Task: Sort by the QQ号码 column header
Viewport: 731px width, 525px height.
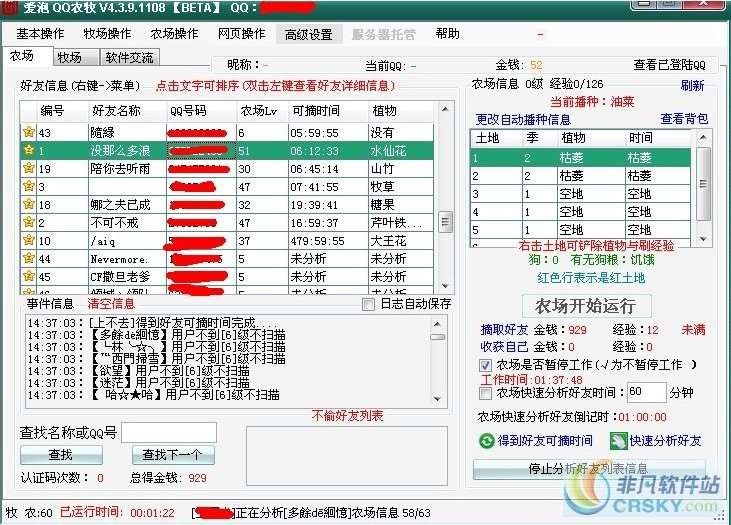Action: point(201,111)
